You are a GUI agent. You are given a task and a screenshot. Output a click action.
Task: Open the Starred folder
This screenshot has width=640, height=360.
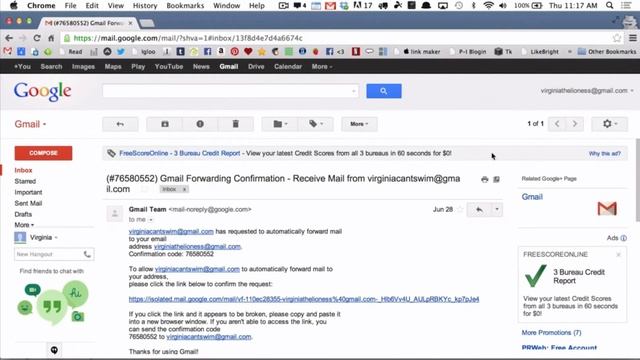click(x=25, y=181)
